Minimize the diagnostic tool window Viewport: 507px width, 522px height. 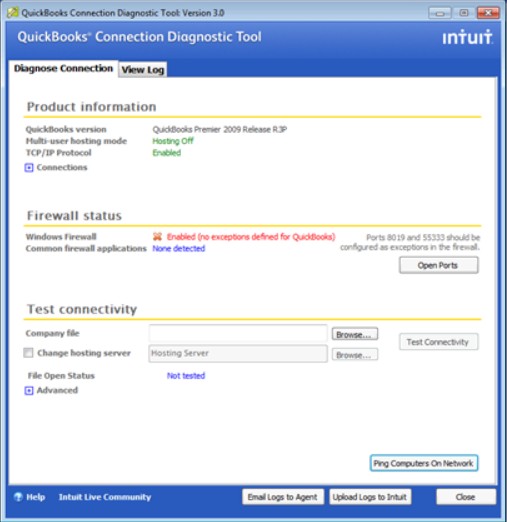click(440, 13)
